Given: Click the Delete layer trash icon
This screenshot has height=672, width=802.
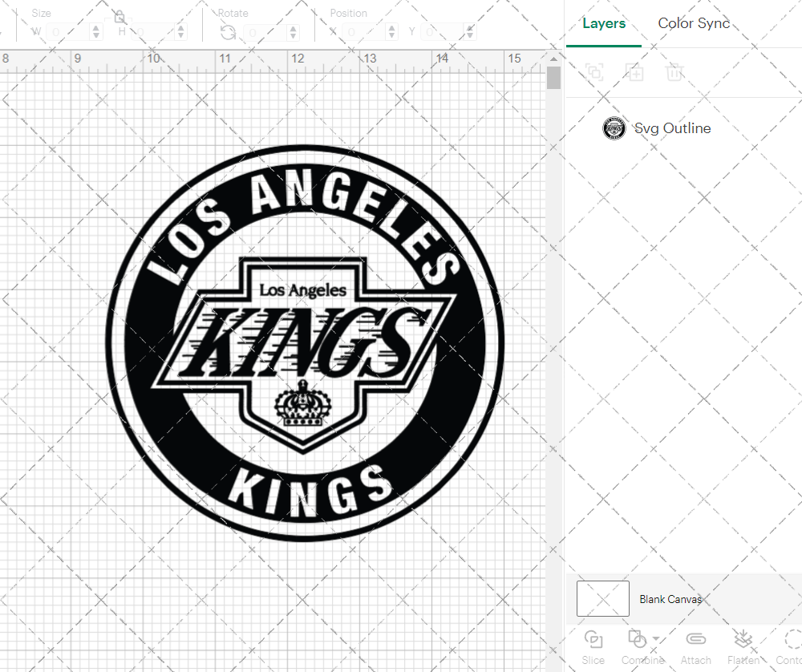Looking at the screenshot, I should click(x=674, y=72).
